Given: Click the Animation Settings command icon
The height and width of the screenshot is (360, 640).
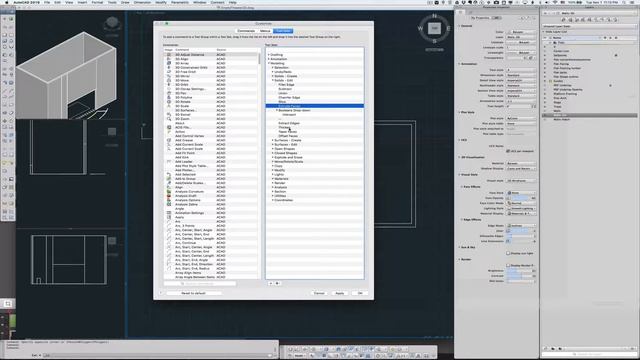Looking at the screenshot, I should click(x=169, y=213).
